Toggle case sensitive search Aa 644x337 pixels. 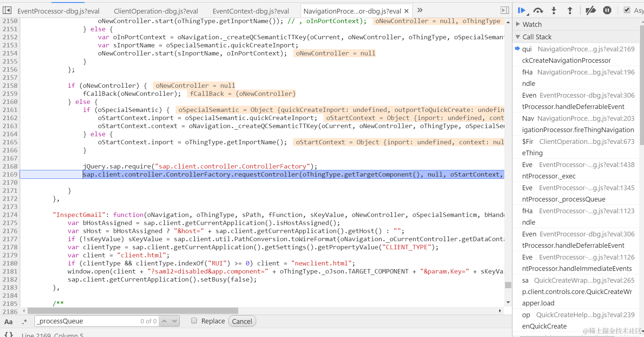(8, 322)
